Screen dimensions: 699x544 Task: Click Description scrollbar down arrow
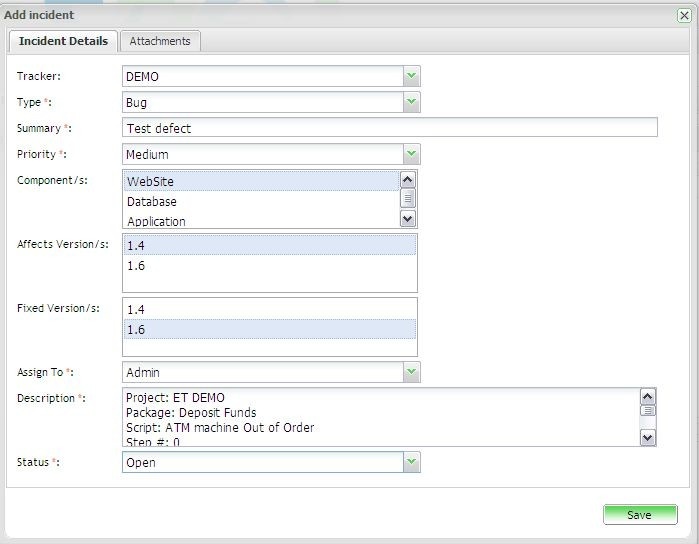point(647,437)
